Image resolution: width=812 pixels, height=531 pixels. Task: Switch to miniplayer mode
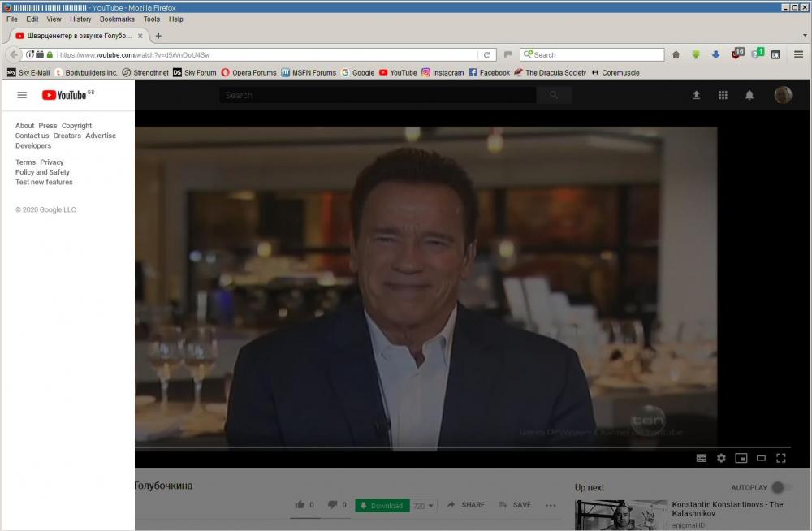point(741,458)
